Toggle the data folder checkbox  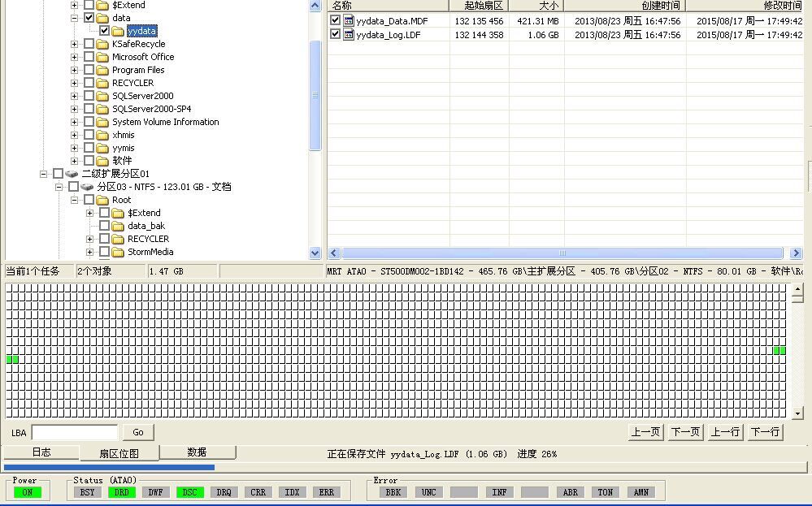(x=89, y=18)
